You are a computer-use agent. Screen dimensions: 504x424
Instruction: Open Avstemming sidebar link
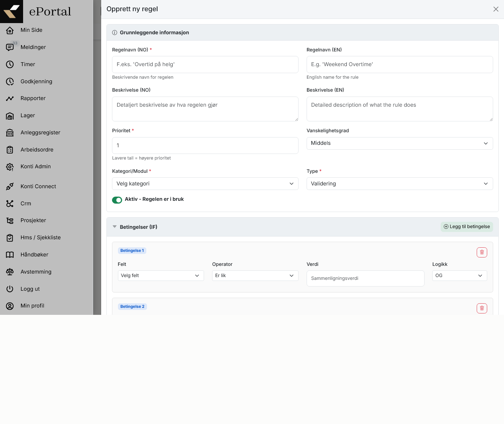(x=36, y=272)
